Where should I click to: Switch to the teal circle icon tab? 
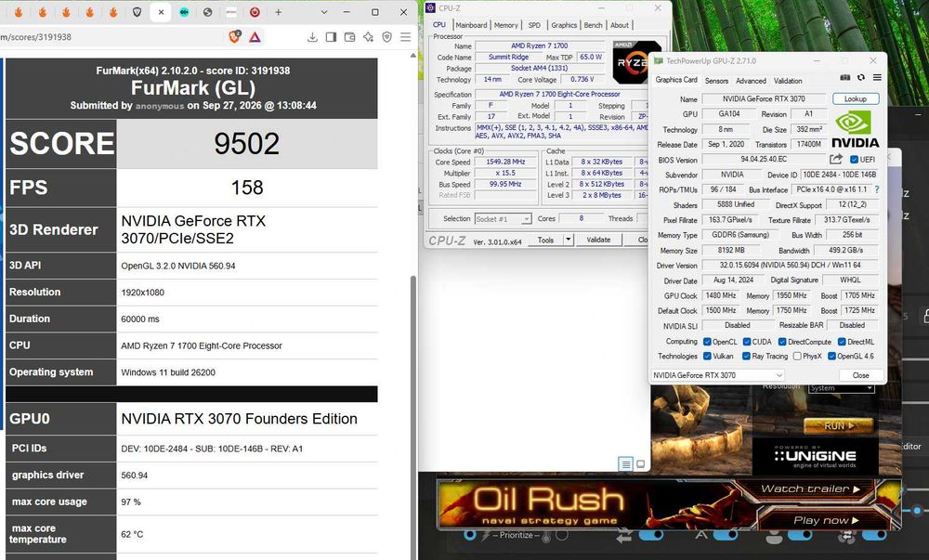point(184,12)
